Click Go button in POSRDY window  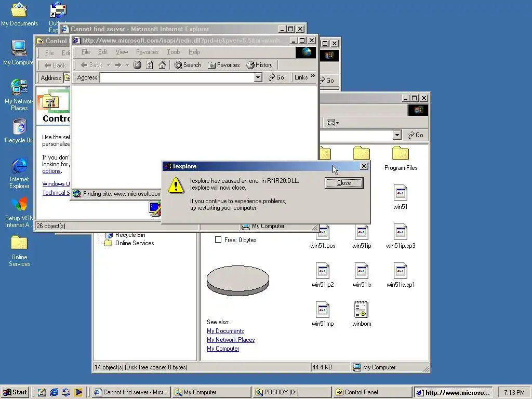coord(415,135)
